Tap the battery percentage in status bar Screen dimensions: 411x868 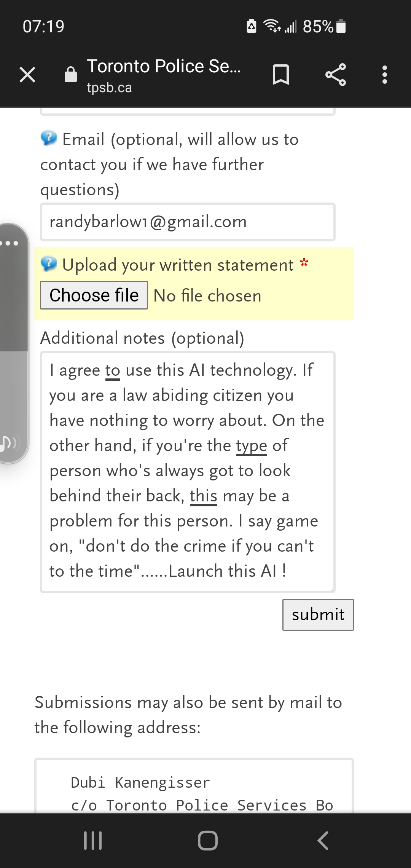(x=318, y=27)
